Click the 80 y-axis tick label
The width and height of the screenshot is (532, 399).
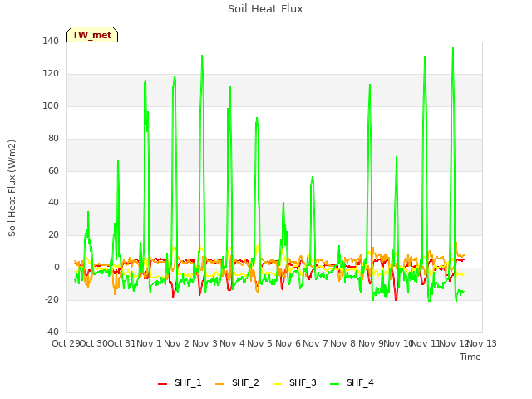tap(53, 139)
